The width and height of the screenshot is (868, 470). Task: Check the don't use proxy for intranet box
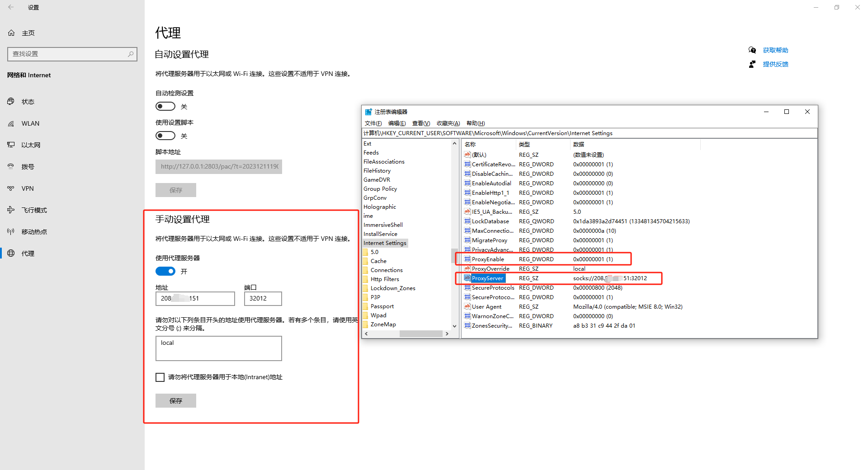pos(160,377)
